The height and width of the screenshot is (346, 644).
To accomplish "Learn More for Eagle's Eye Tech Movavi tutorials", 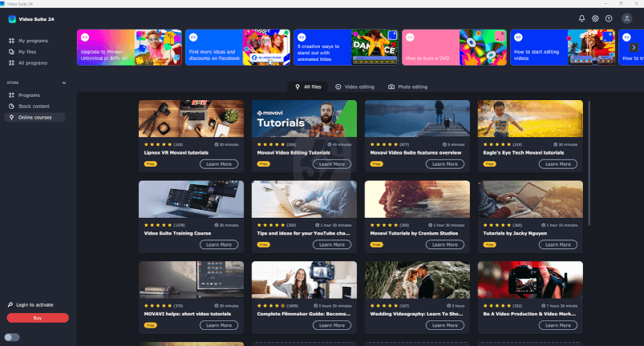I will (x=557, y=164).
